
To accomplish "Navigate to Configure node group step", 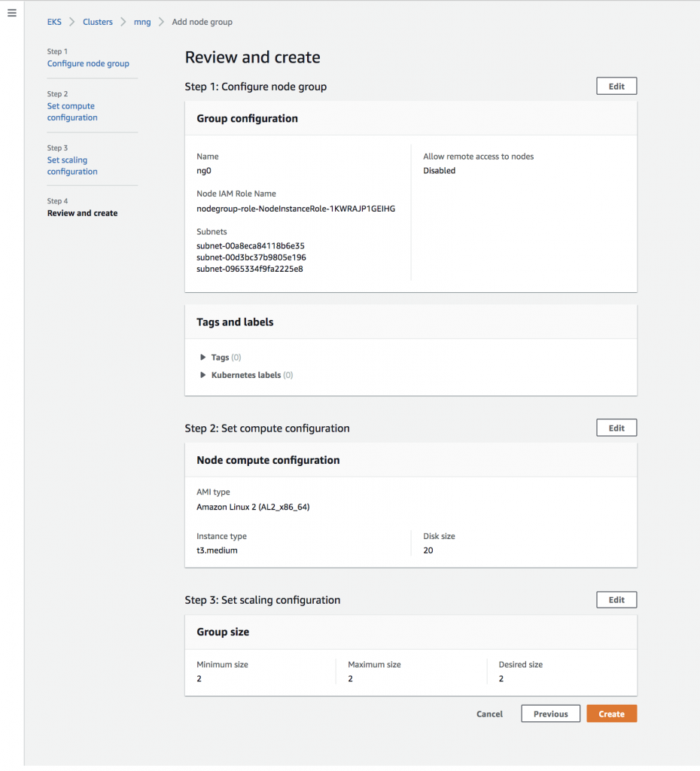I will point(88,64).
